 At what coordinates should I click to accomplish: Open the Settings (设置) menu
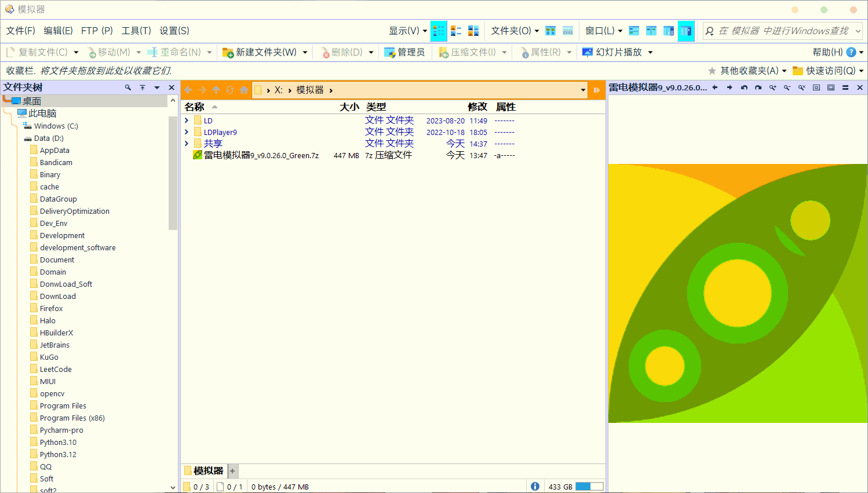[174, 31]
